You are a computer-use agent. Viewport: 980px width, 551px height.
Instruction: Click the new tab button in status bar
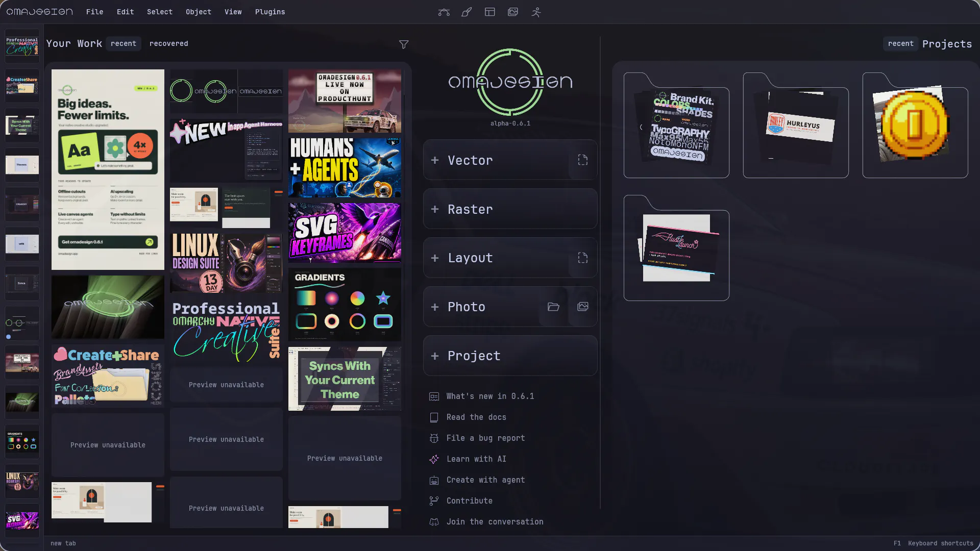click(x=63, y=543)
